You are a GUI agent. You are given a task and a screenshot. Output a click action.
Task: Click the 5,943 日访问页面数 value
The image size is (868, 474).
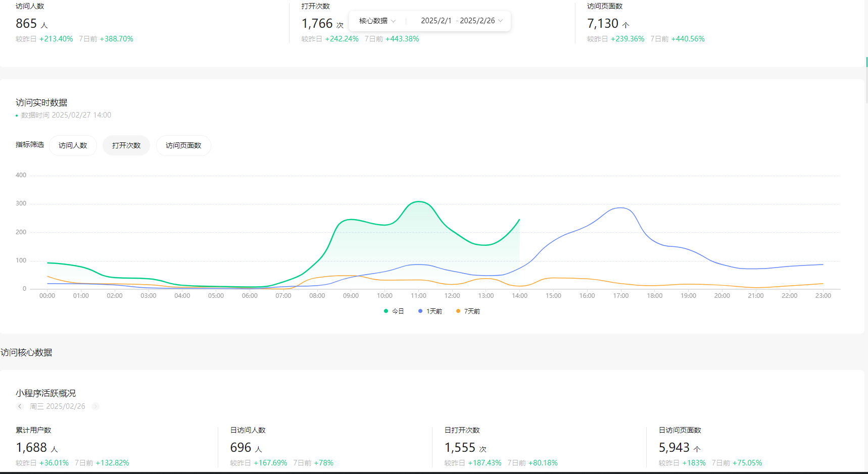pyautogui.click(x=674, y=448)
